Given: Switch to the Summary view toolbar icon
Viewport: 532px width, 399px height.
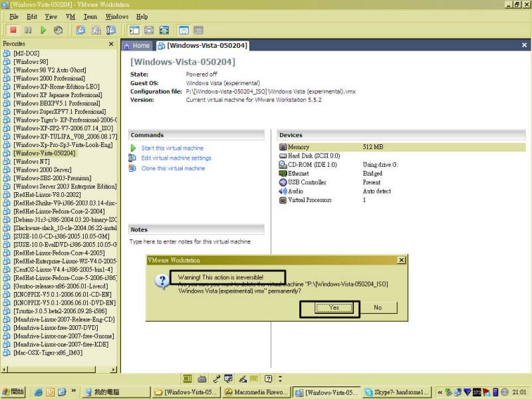Looking at the screenshot, I should 184,30.
